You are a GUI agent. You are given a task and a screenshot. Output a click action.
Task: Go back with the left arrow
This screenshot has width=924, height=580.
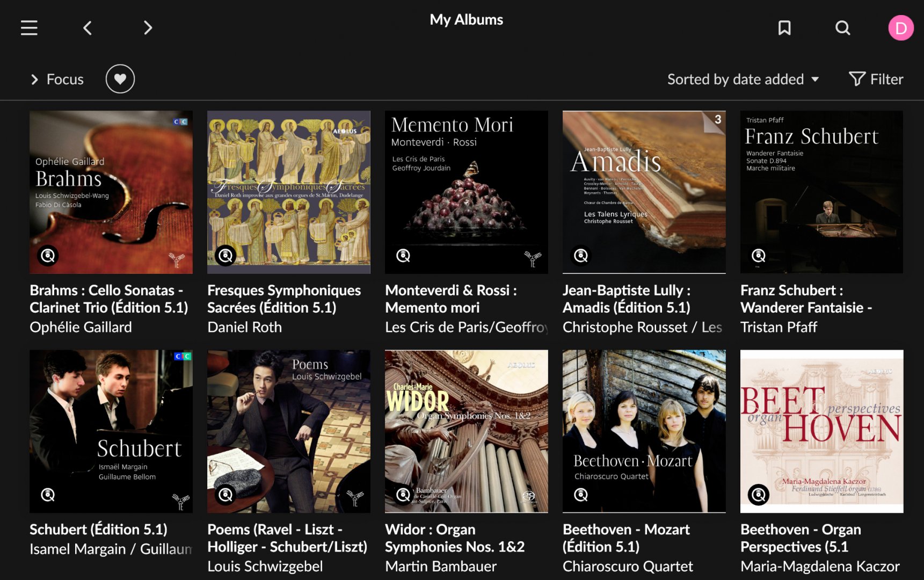click(88, 28)
